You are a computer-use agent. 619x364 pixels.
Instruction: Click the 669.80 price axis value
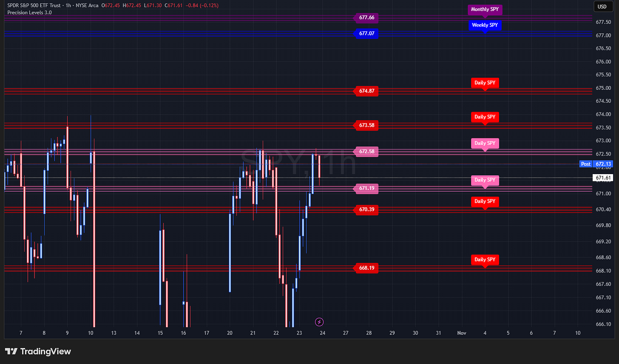603,225
